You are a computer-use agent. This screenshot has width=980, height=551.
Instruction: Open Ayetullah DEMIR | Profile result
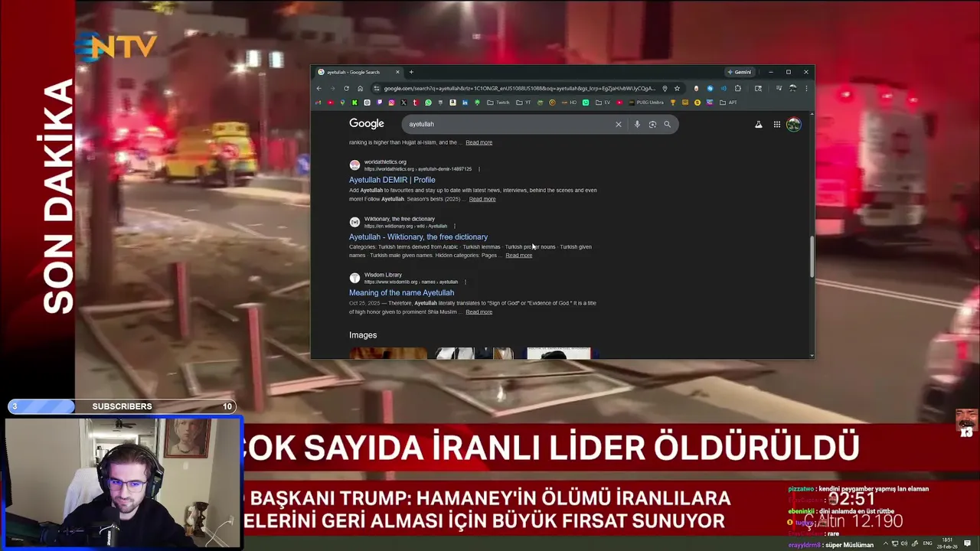pyautogui.click(x=392, y=180)
